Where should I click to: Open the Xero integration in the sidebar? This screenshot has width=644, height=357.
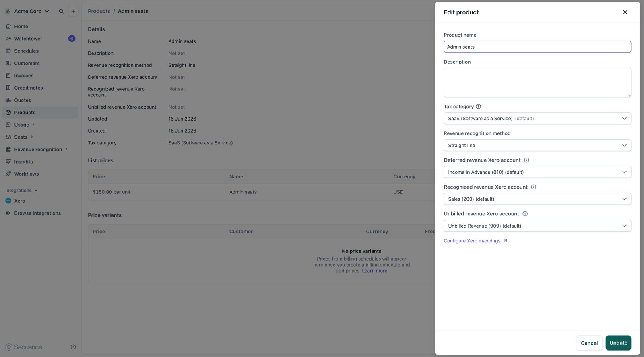[x=40, y=201]
